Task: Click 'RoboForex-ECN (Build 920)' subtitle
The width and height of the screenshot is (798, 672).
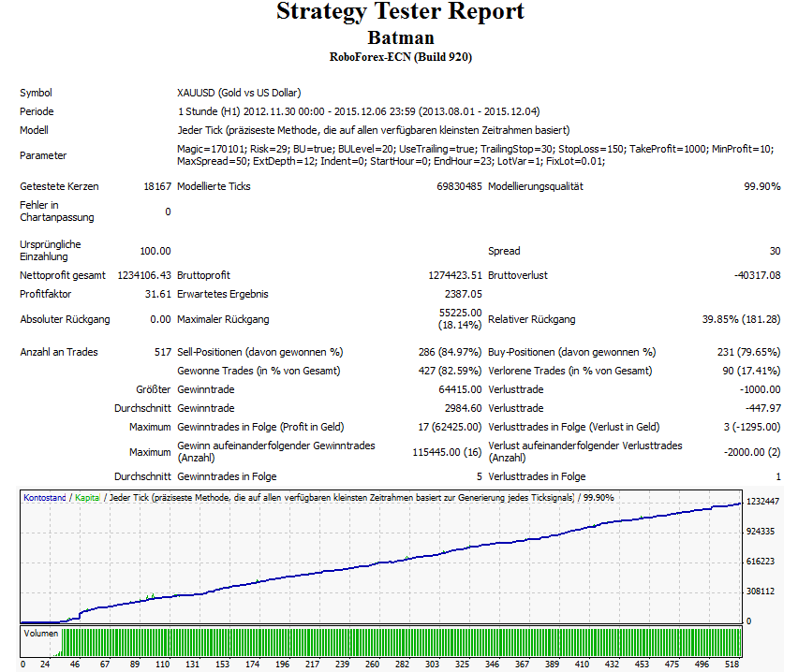Action: pos(401,57)
